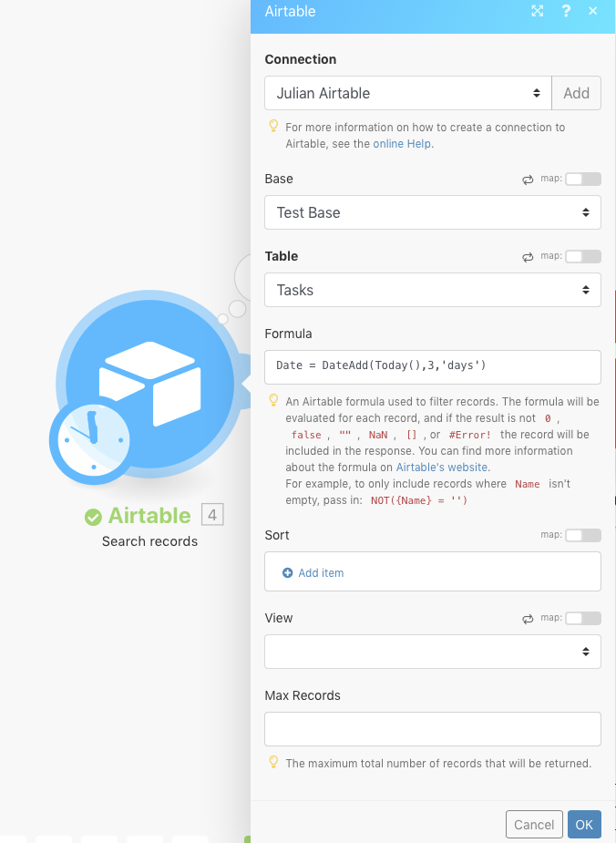Click the lightbulb hint under Max Records

[273, 763]
